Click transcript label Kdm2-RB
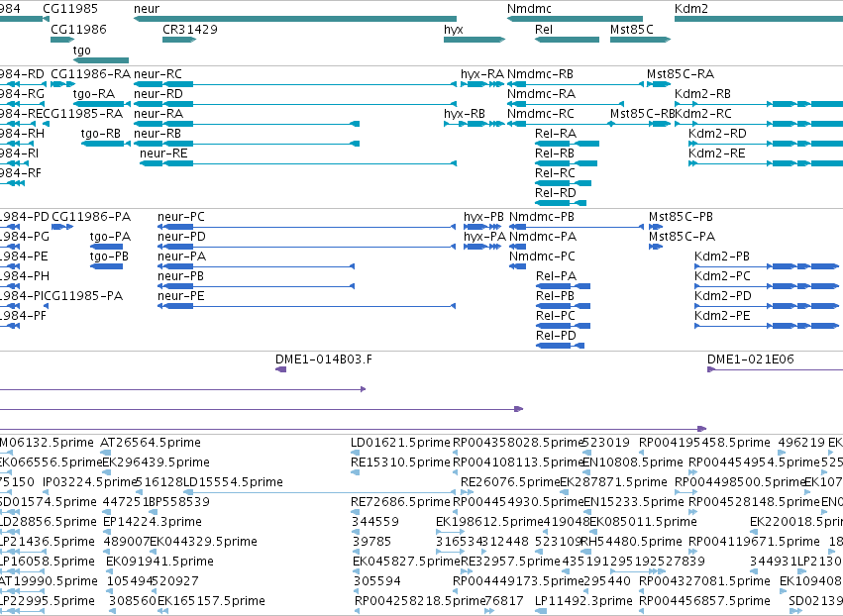Viewport: 843px width, 616px height. [702, 94]
